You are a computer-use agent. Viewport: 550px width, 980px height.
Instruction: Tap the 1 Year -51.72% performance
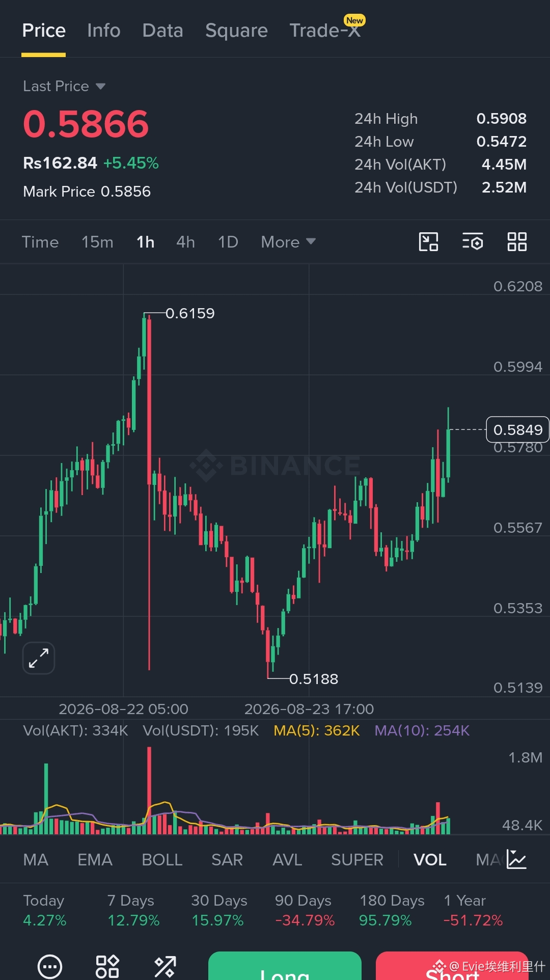(473, 910)
